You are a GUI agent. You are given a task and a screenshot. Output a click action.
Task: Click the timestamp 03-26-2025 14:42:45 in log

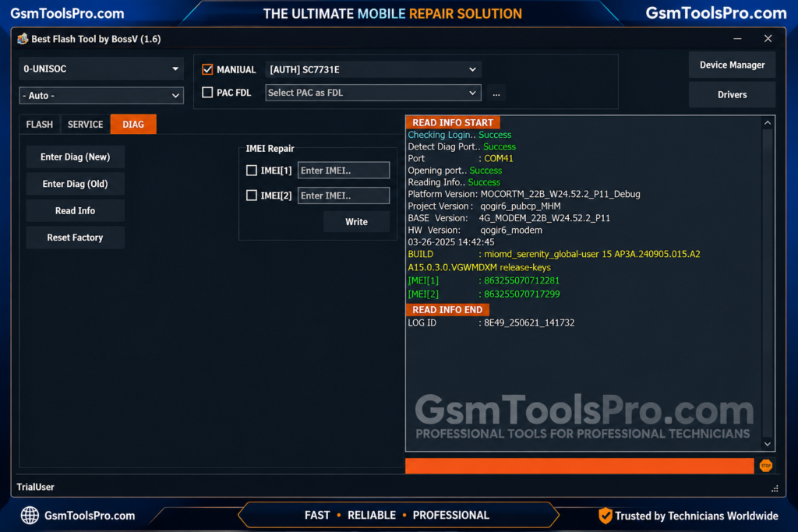tap(451, 242)
